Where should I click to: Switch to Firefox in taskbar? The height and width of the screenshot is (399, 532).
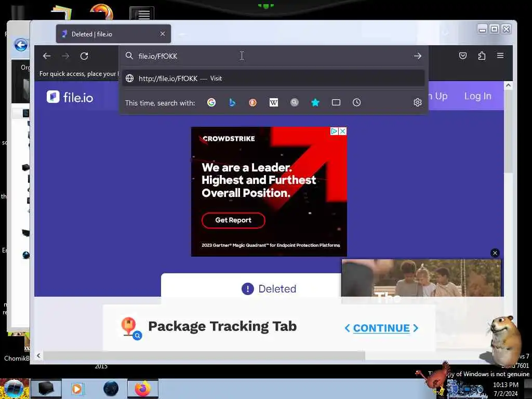pyautogui.click(x=143, y=389)
